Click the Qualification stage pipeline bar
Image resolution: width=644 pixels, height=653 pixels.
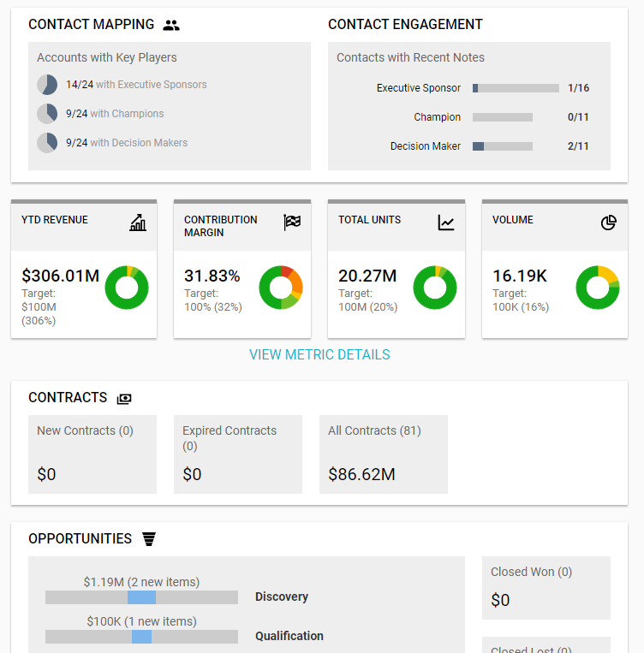tap(141, 637)
